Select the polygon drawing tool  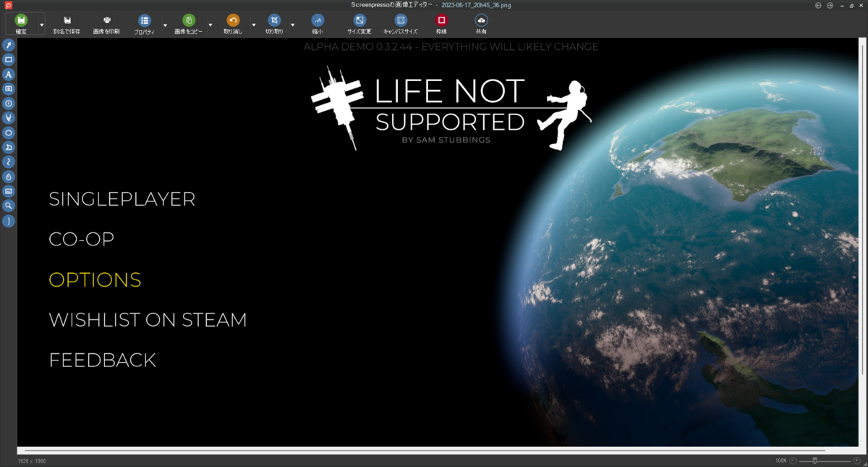pos(9,147)
